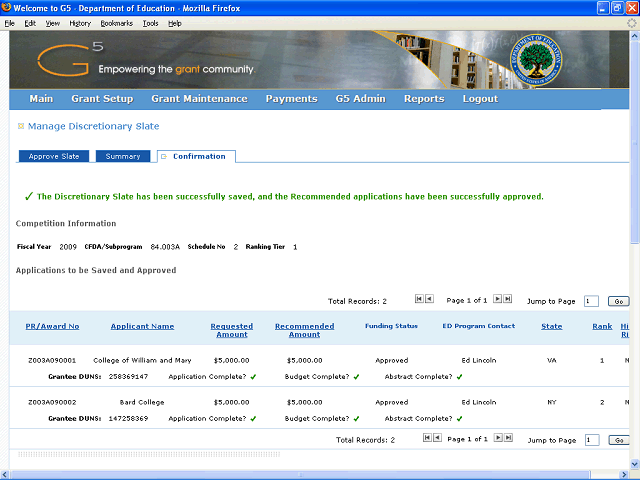
Task: Sort by the PR/Award No column header
Action: pos(53,326)
